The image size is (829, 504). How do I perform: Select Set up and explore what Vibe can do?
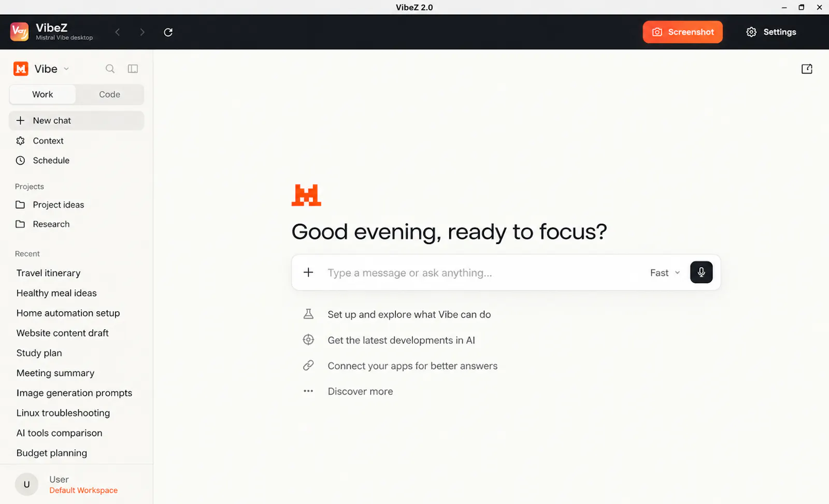(397, 314)
